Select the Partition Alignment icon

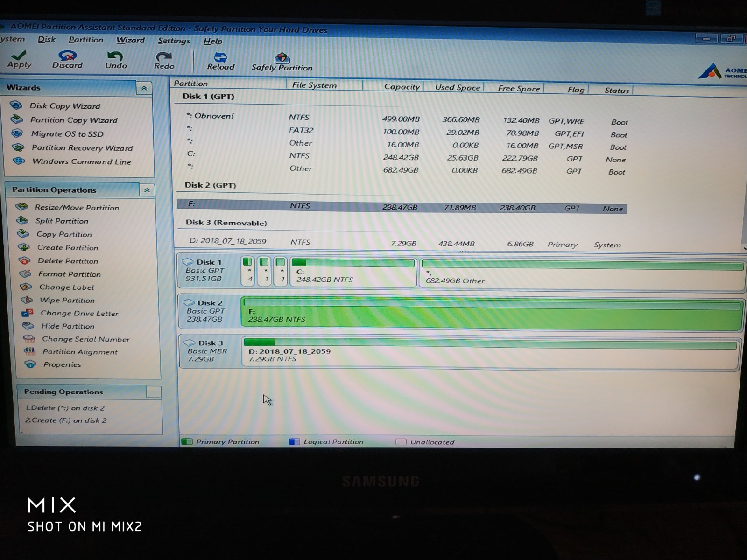tap(30, 351)
